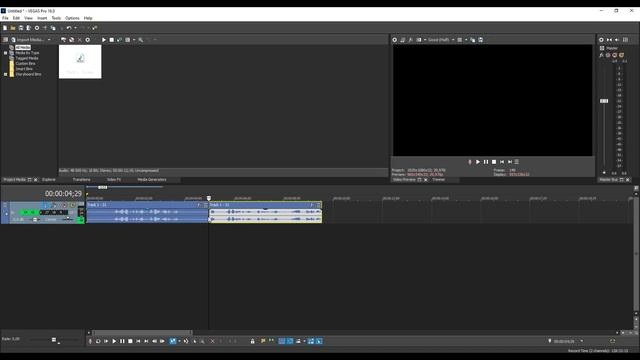640x360 pixels.
Task: Copy snapshot to clipboard icon
Action: point(473,40)
